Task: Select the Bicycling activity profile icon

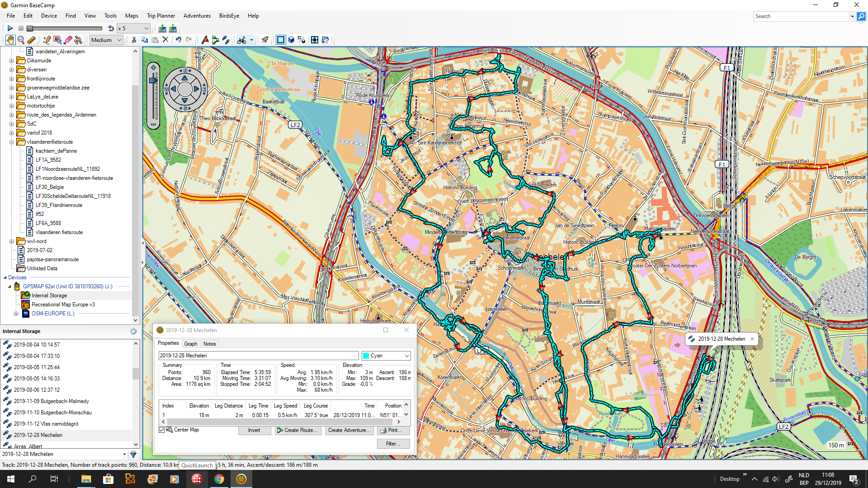Action: [241, 40]
